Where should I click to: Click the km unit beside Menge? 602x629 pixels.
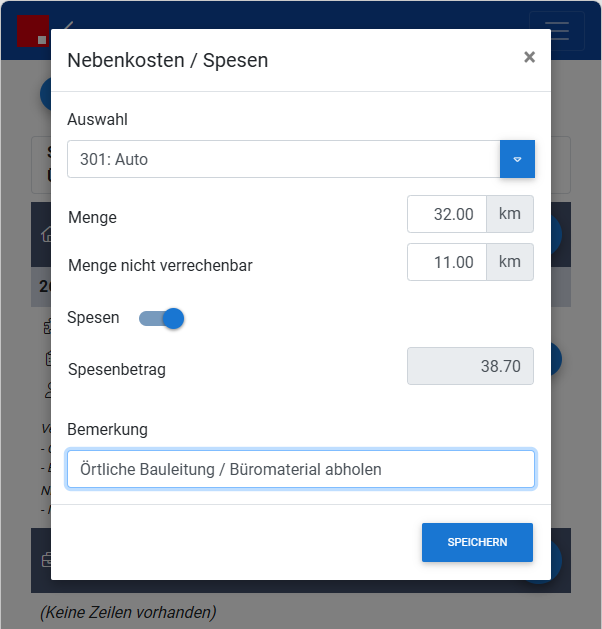tap(510, 214)
